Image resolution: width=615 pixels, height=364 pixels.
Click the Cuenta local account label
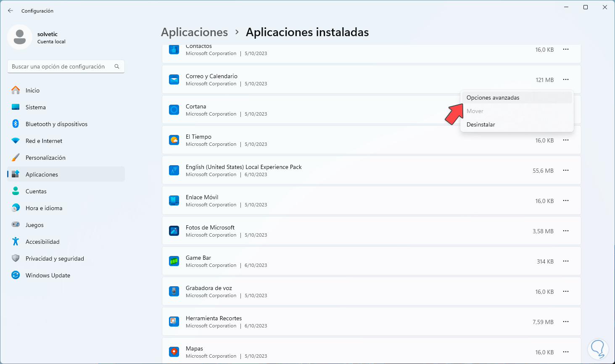pyautogui.click(x=51, y=42)
